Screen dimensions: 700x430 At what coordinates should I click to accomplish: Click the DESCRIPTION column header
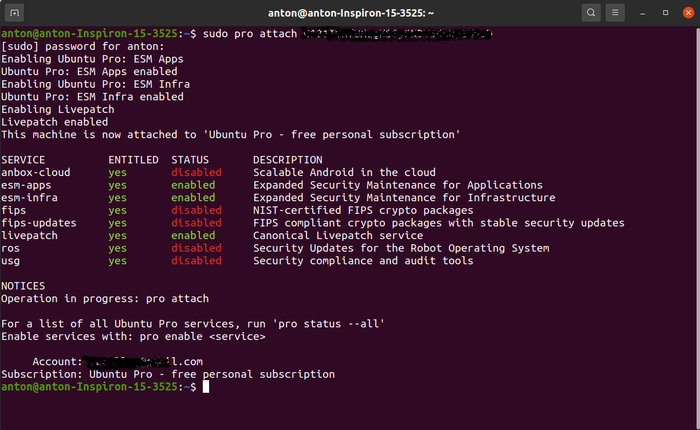click(x=287, y=160)
